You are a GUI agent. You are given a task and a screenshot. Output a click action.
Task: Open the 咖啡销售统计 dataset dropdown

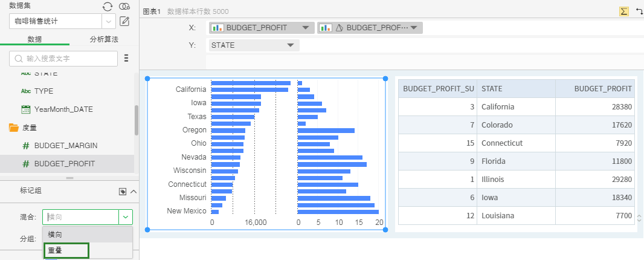[109, 22]
